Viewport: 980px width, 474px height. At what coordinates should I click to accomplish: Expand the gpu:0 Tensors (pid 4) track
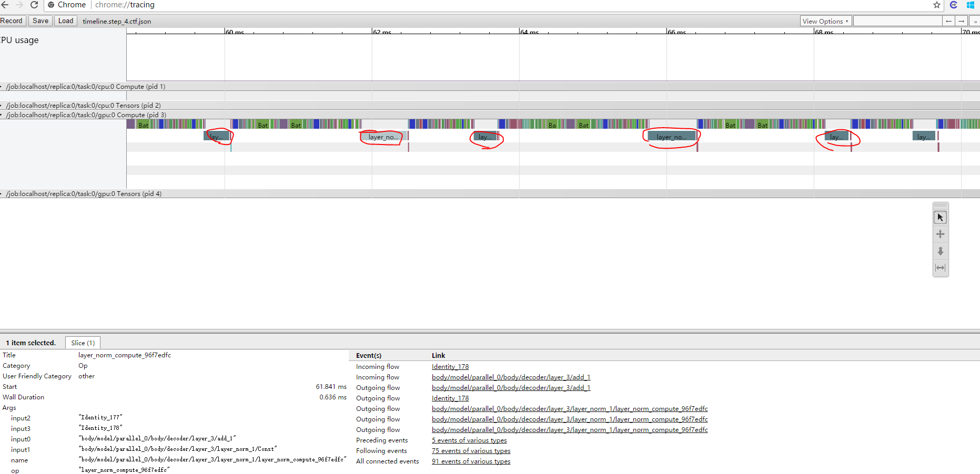(3, 193)
